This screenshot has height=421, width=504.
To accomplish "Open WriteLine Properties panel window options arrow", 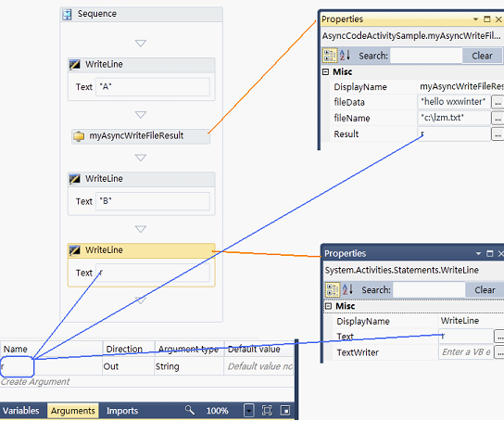I will (x=478, y=254).
